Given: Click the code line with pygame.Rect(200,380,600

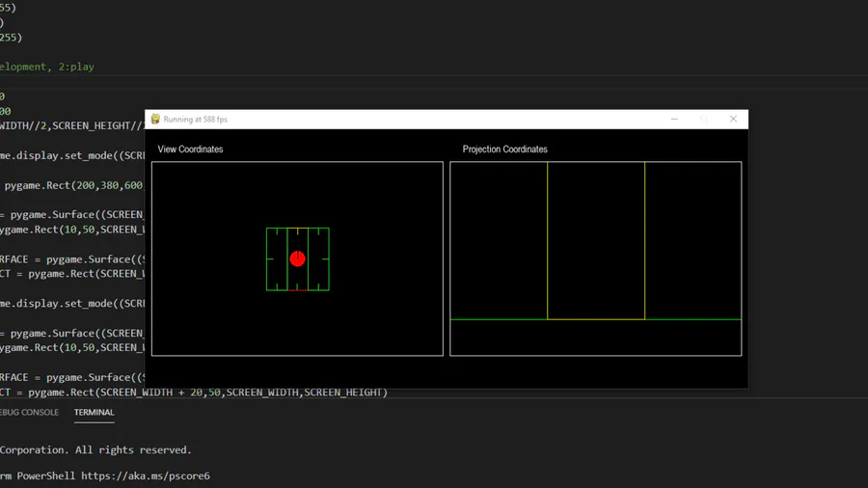Looking at the screenshot, I should click(x=72, y=185).
